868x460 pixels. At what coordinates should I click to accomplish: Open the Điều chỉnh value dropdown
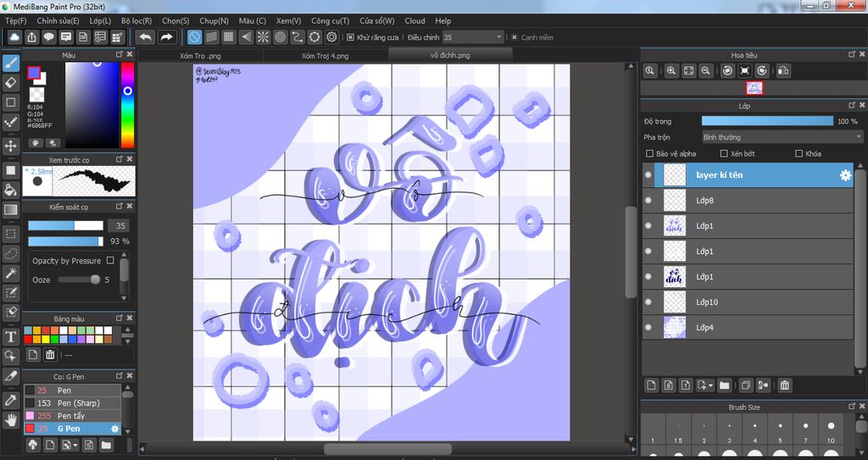coord(472,37)
